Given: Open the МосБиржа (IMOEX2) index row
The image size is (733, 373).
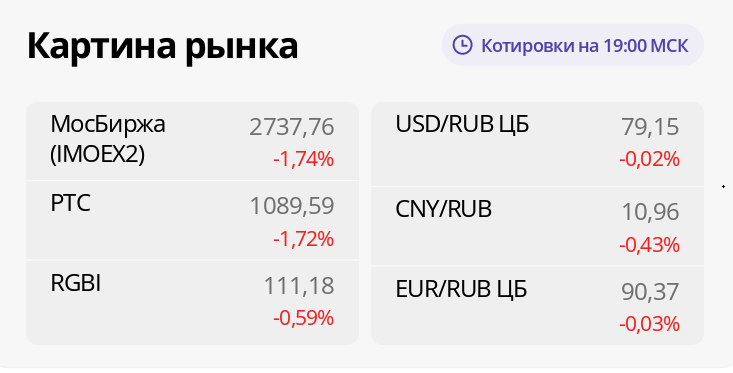Looking at the screenshot, I should pyautogui.click(x=192, y=141).
